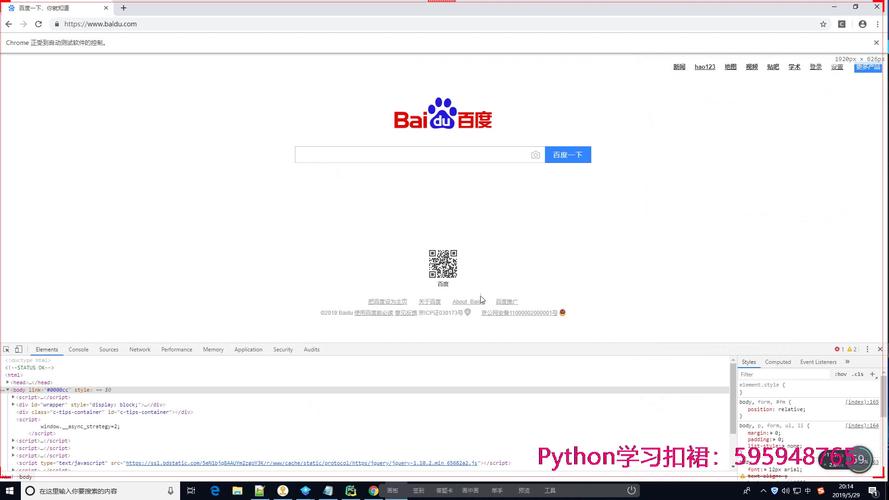
Task: Click the volume icon in system tray
Action: [785, 491]
